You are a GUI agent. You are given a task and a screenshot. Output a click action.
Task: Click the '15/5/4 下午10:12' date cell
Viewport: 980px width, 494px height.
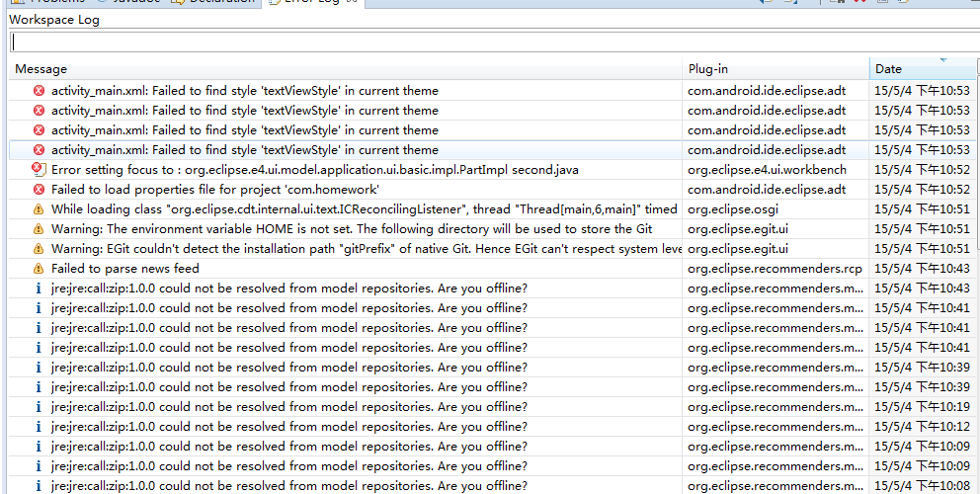[x=923, y=427]
